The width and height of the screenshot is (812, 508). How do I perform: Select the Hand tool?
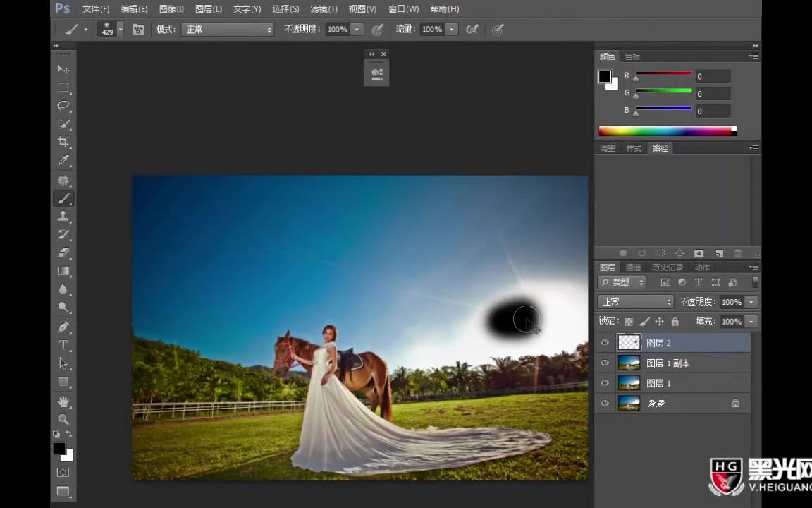point(63,401)
